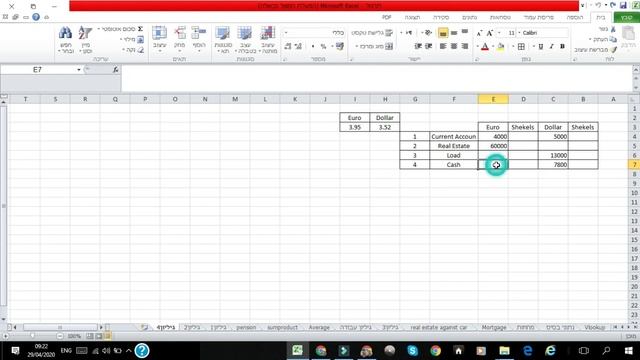Open the font size 11 dropdown
Viewport: 640px width, 360px height.
pos(499,33)
